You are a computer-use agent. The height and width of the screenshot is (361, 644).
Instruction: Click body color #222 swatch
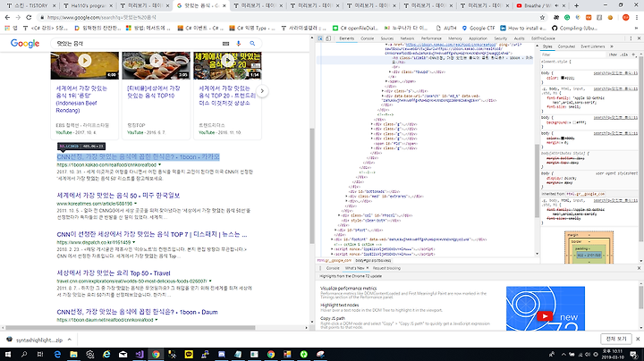pos(563,78)
